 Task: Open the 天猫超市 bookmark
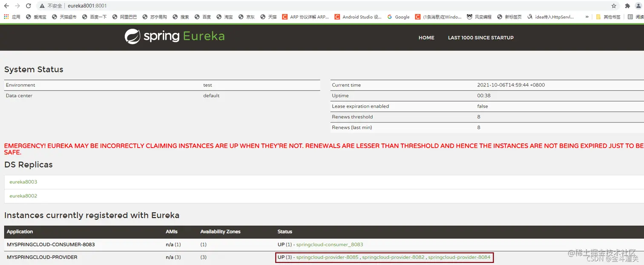click(64, 17)
